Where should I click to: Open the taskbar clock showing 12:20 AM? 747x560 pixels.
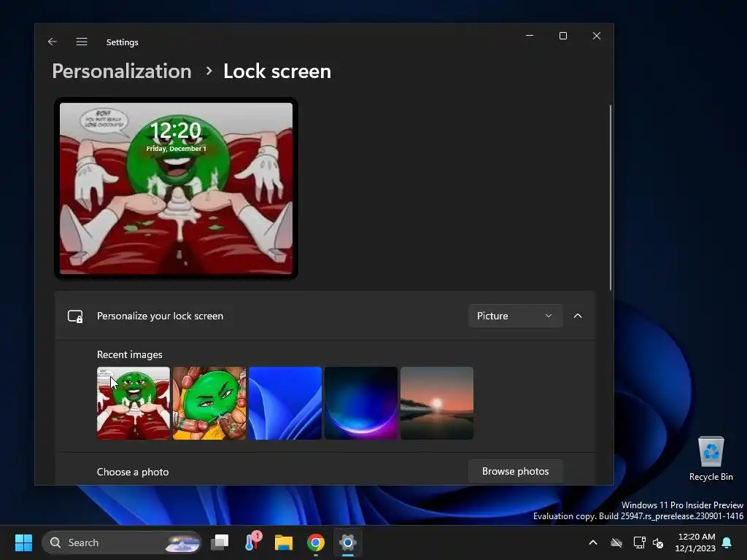pos(695,542)
